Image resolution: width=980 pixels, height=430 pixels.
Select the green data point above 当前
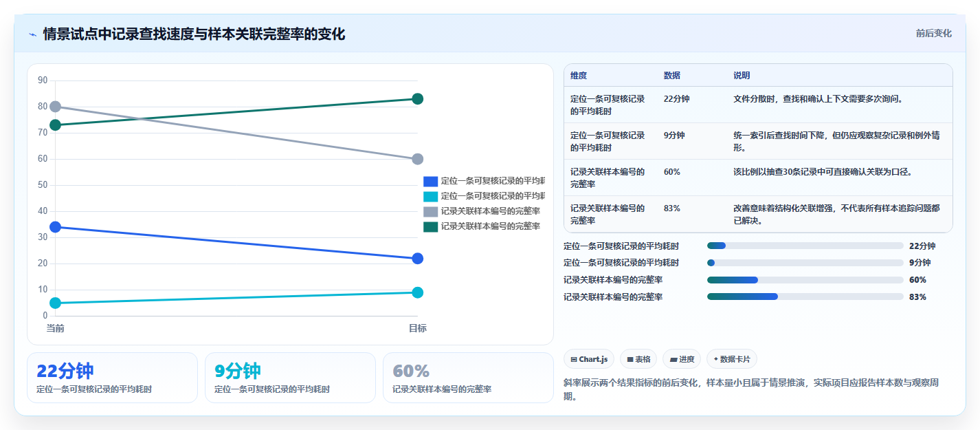pos(56,125)
